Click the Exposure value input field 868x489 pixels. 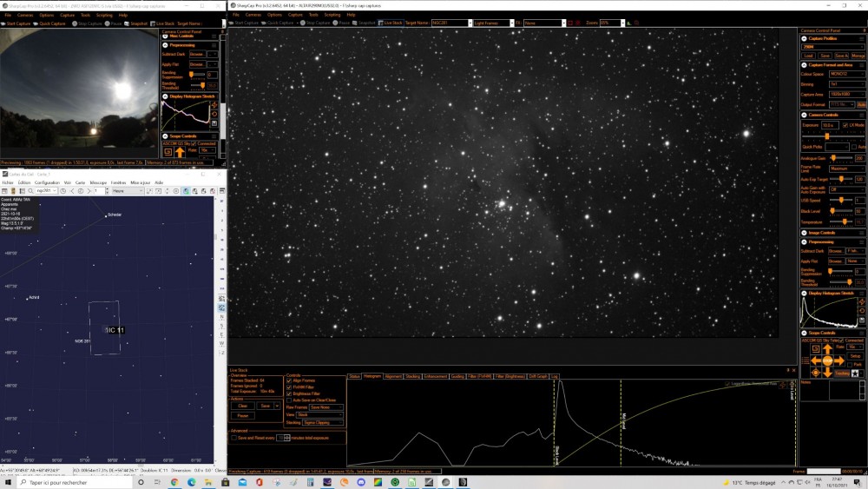pyautogui.click(x=831, y=125)
